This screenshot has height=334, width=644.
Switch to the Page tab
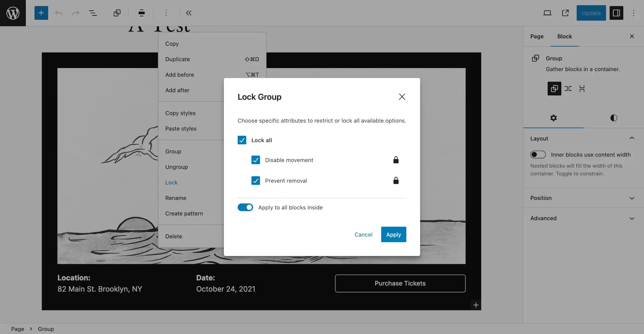pos(536,36)
